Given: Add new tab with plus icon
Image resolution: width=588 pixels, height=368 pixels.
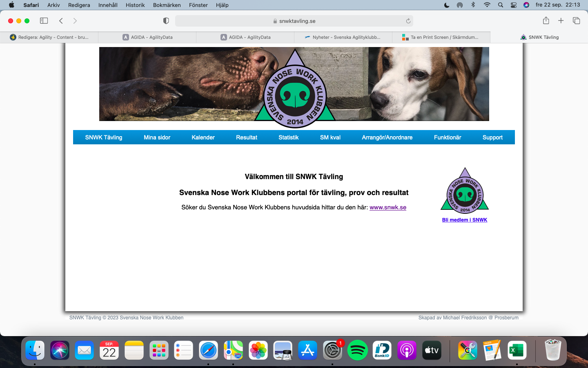Looking at the screenshot, I should [x=561, y=21].
